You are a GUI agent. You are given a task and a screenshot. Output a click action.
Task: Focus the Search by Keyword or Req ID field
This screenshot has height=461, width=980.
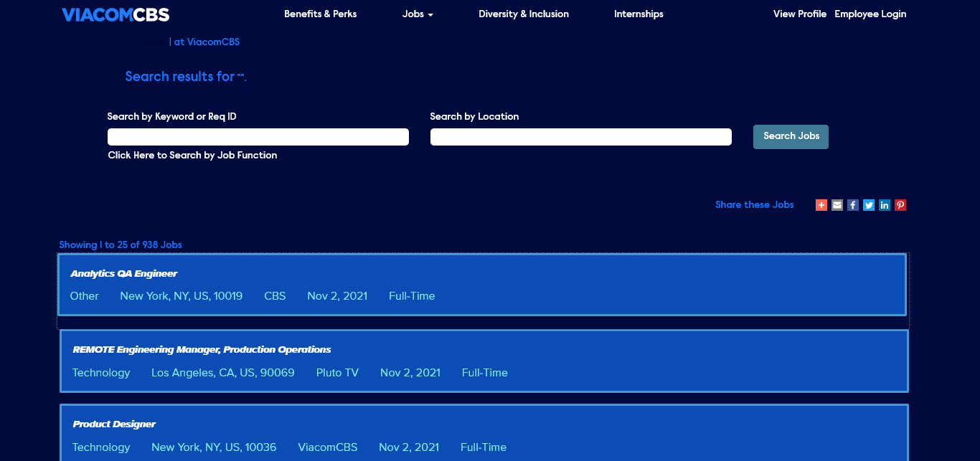(x=258, y=137)
